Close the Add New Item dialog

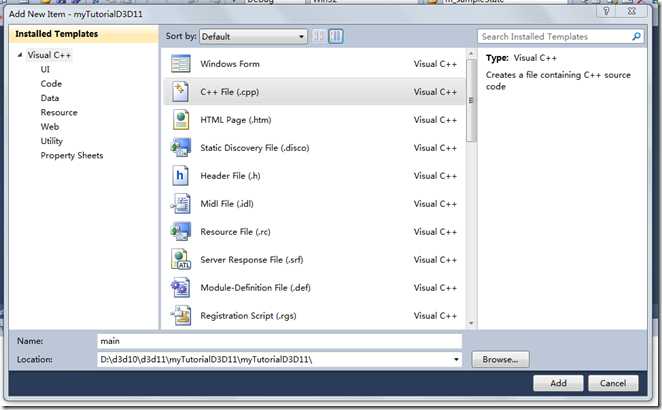tap(631, 11)
